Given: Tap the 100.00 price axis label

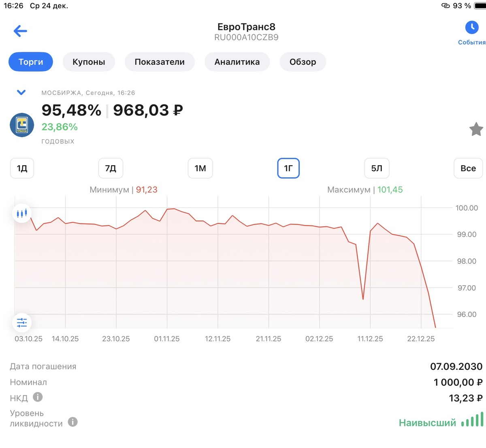Looking at the screenshot, I should click(x=467, y=208).
